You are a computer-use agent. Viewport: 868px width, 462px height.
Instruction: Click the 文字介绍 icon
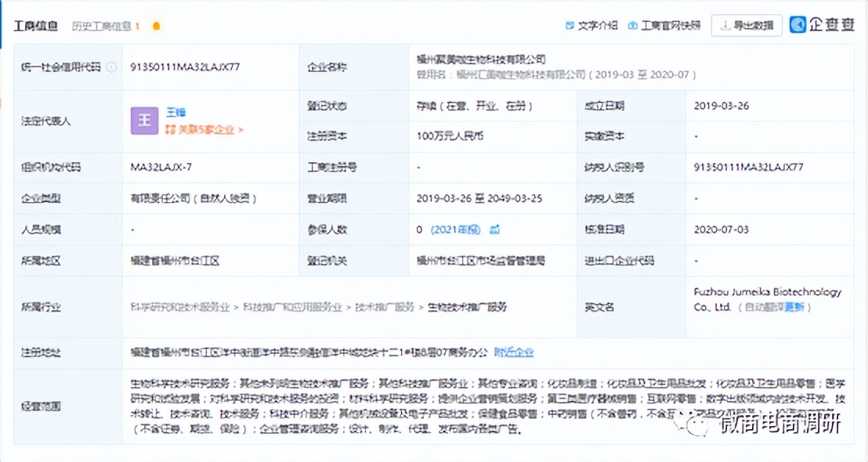point(568,25)
